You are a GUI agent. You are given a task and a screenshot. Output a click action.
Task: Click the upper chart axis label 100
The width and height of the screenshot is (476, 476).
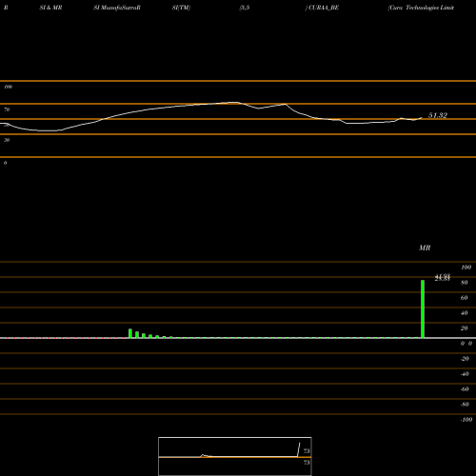coord(8,87)
